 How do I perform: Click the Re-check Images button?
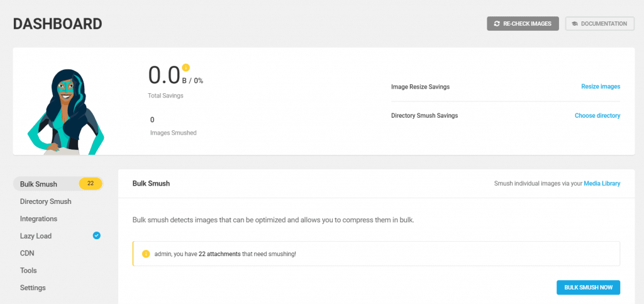[x=523, y=24]
